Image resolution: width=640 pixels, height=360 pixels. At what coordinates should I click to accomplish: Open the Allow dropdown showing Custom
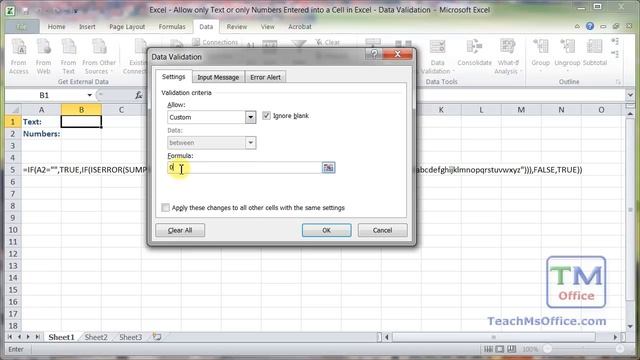click(x=250, y=117)
